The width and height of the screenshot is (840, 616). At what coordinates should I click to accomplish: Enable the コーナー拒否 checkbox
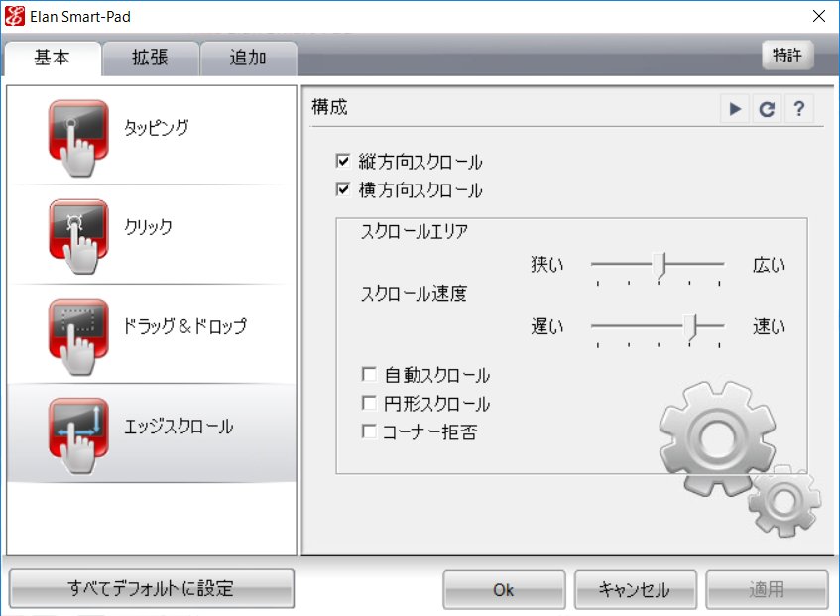(369, 431)
